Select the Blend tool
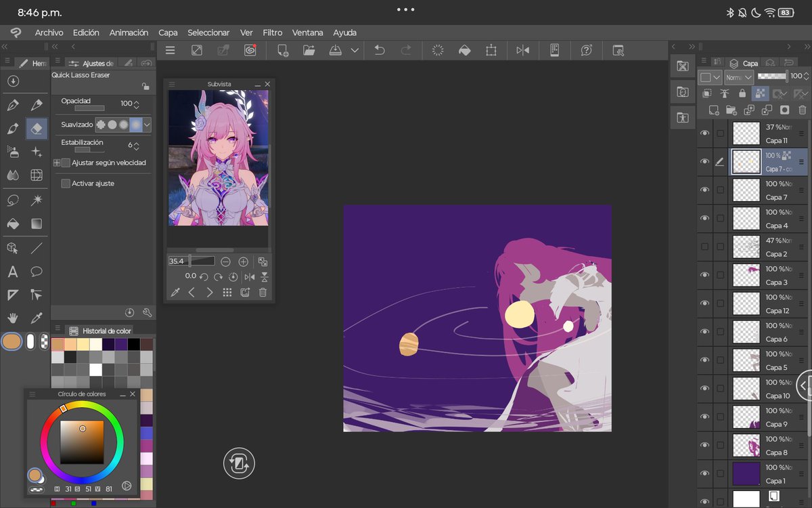The width and height of the screenshot is (812, 508). click(x=12, y=175)
